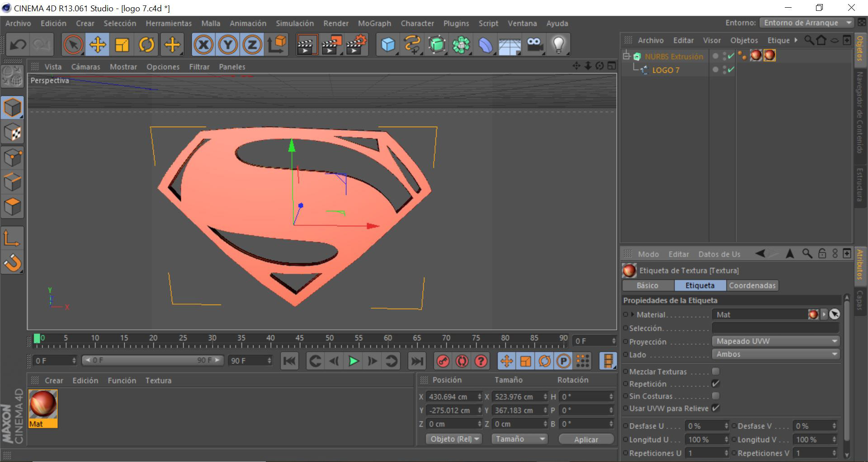Open render to Picture Viewer icon
Viewport: 868px width, 462px height.
(x=332, y=44)
